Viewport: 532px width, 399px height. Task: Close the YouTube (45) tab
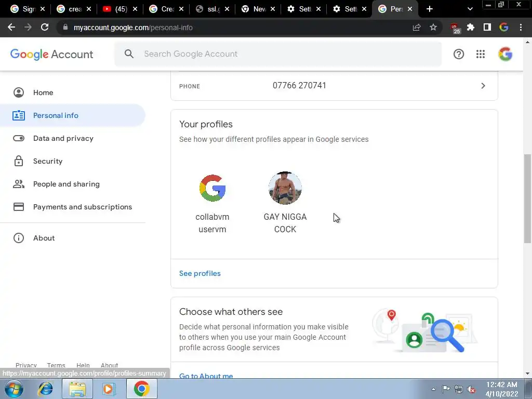pos(135,9)
